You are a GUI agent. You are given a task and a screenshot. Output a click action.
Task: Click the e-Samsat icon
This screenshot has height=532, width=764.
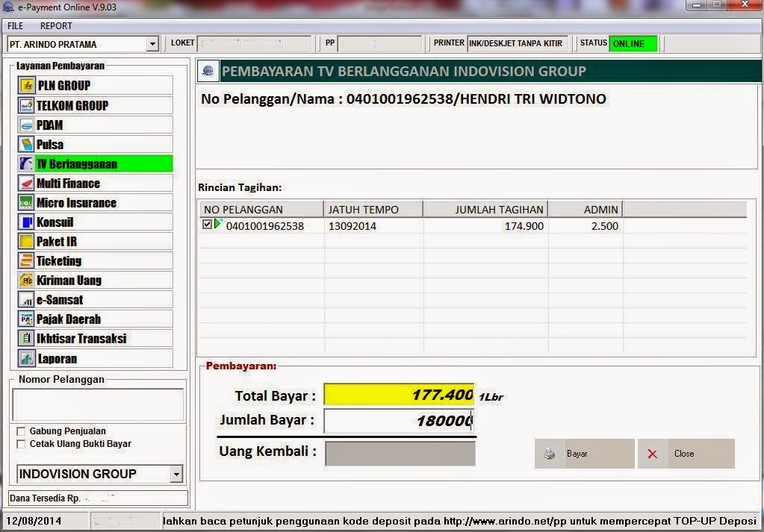pyautogui.click(x=26, y=299)
